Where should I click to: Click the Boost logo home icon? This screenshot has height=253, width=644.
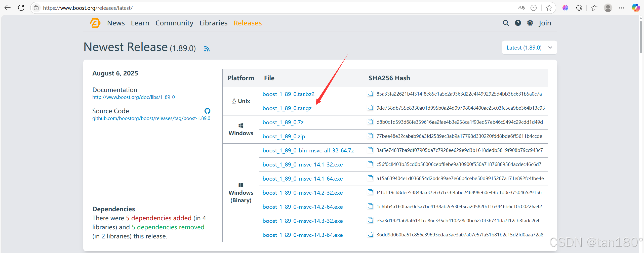point(95,23)
